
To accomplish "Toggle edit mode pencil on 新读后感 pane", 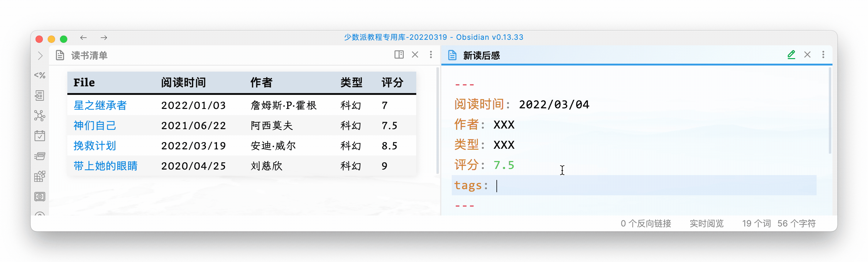I will click(x=791, y=55).
